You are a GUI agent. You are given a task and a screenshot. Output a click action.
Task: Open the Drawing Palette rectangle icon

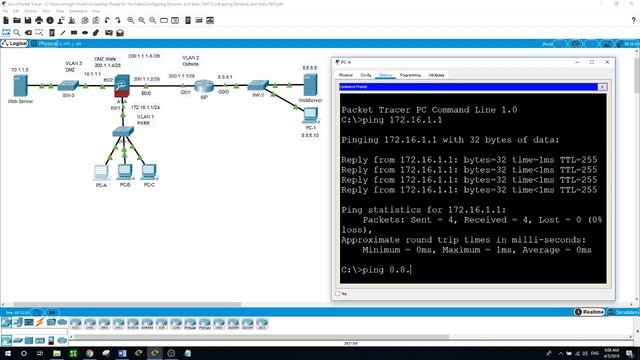(x=164, y=20)
